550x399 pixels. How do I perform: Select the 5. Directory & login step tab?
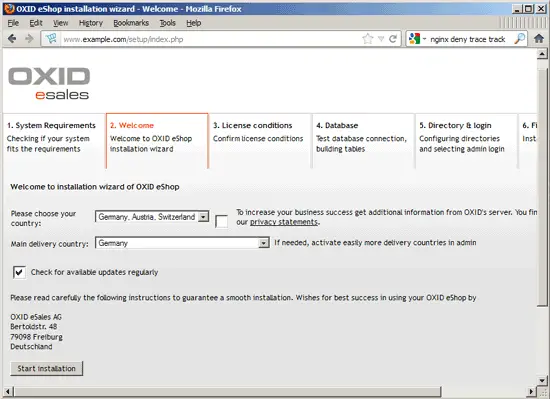[x=466, y=141]
